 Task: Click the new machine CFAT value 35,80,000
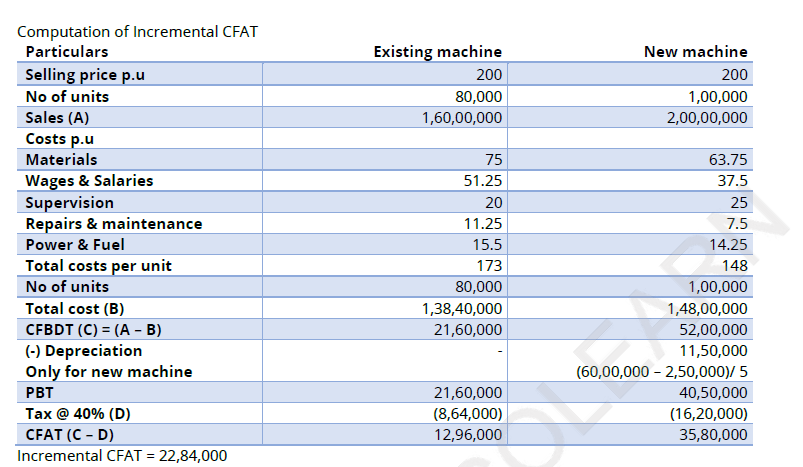click(713, 435)
